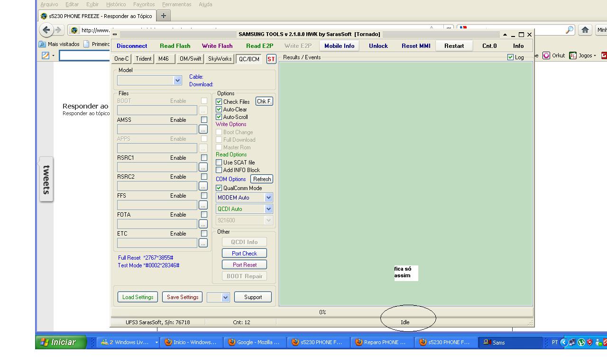Open the Historico menu in Firefox
Viewport: 607px width, 364px height.
(116, 4)
